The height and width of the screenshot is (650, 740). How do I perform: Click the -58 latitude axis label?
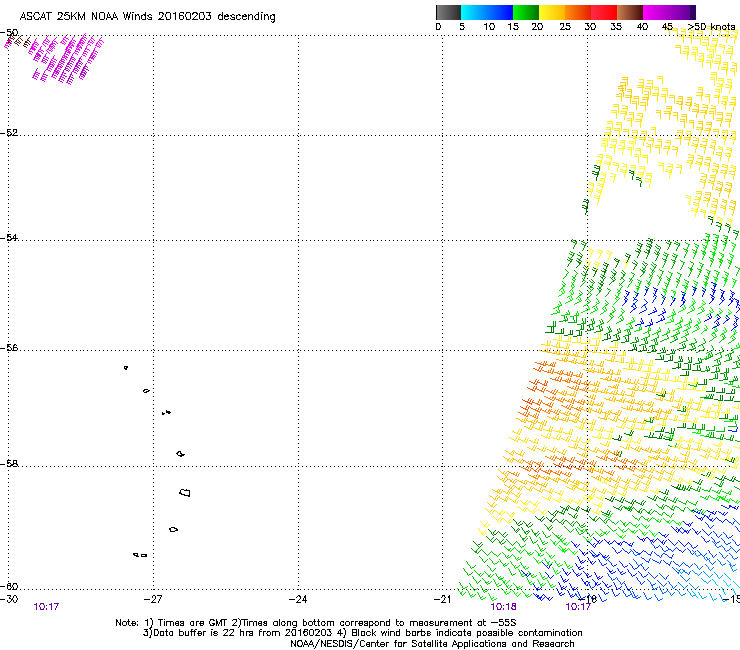pos(9,464)
